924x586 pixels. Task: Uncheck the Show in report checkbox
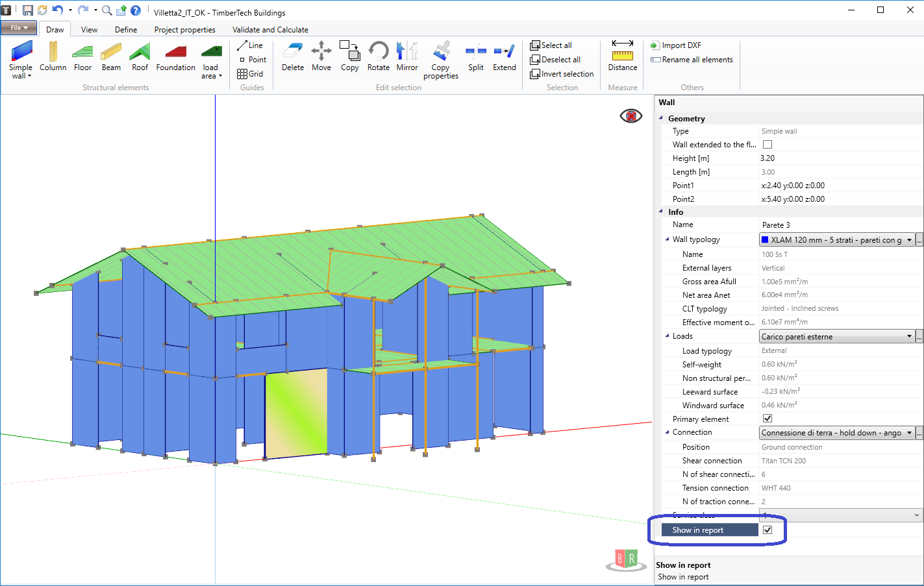(768, 530)
